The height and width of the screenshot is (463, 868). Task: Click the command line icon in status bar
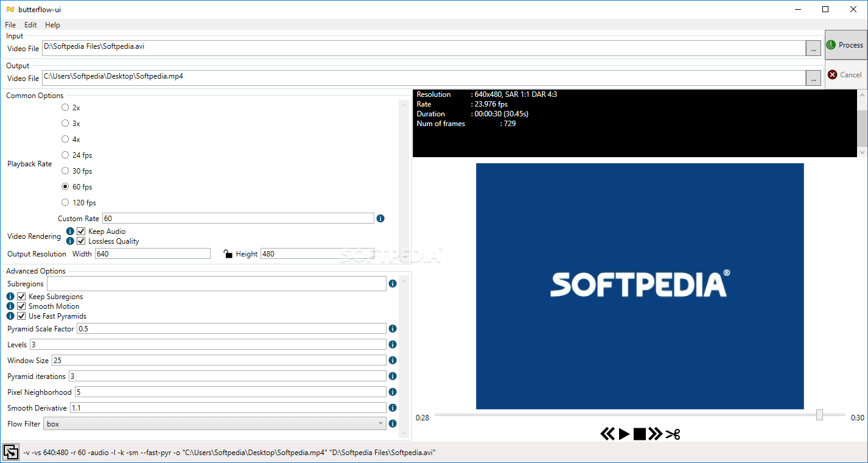[10, 452]
